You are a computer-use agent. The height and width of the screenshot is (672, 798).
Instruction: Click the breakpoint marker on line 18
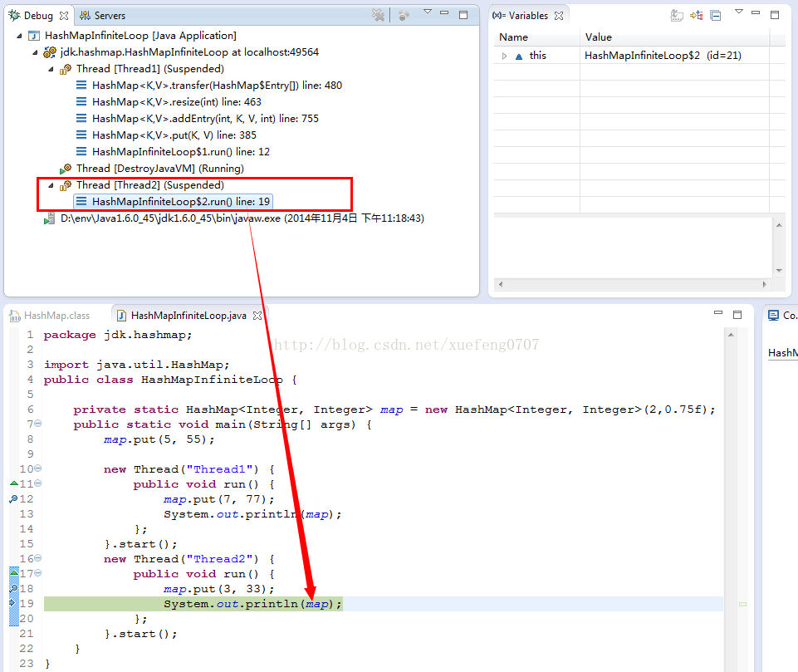point(14,588)
